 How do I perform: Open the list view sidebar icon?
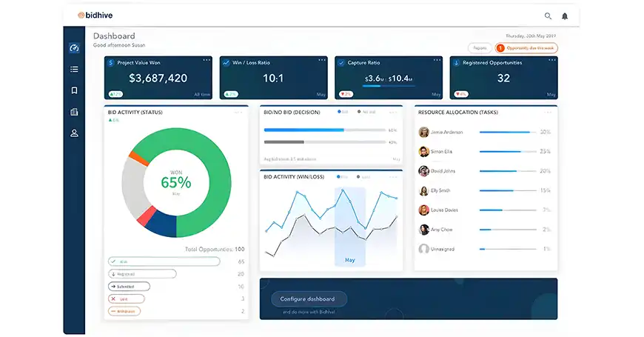coord(74,70)
